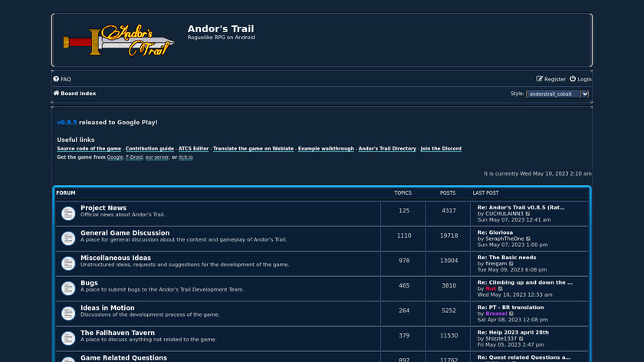The height and width of the screenshot is (362, 644).
Task: Click the TOPICS column header
Action: 403,193
